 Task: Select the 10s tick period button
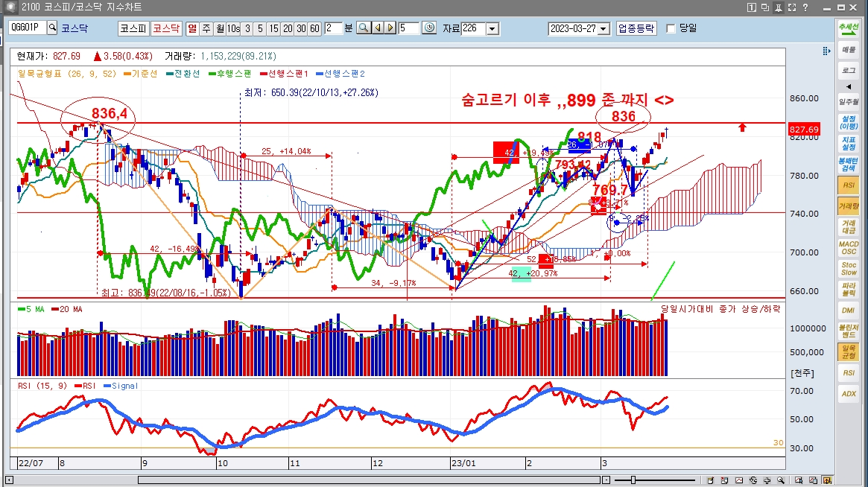point(233,28)
